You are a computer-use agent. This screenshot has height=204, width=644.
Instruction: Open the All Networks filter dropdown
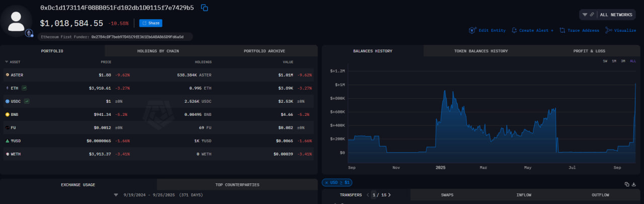pos(615,15)
